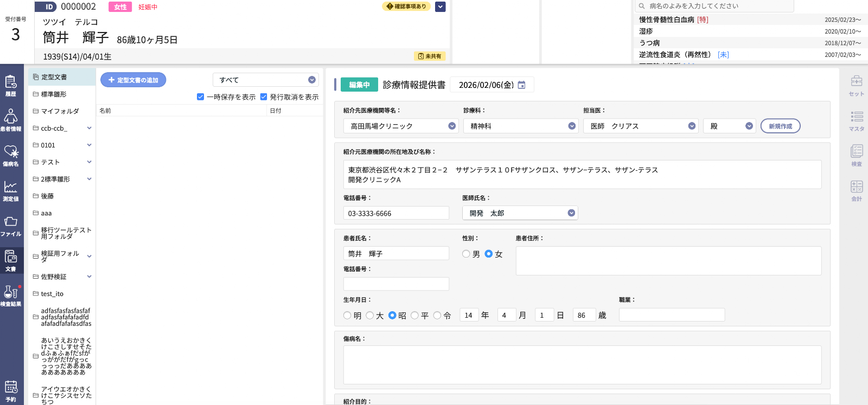Open the ファイル sidebar icon

(11, 226)
